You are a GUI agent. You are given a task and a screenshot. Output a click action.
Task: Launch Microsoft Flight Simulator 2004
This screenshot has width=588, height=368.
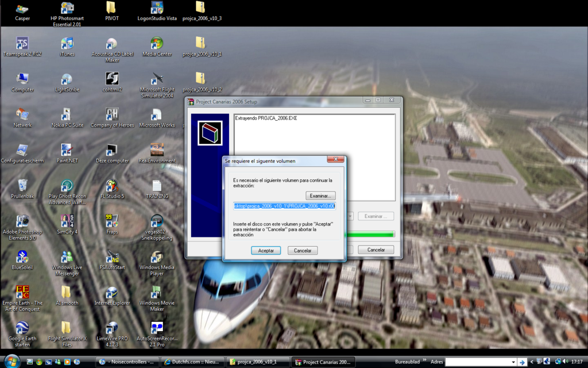[x=157, y=86]
